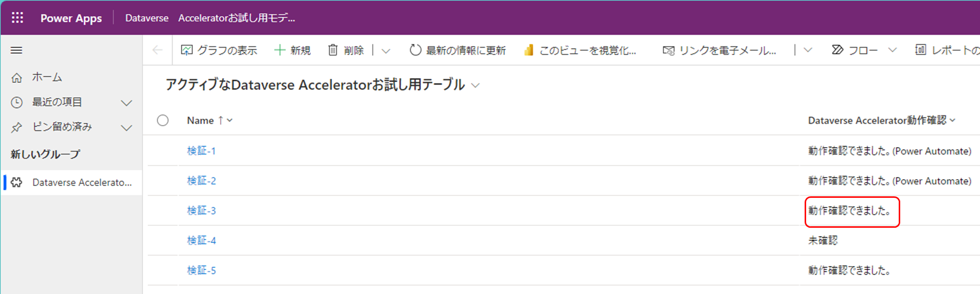Click フロー command
Viewport: 980px width, 294px height.
pos(855,50)
